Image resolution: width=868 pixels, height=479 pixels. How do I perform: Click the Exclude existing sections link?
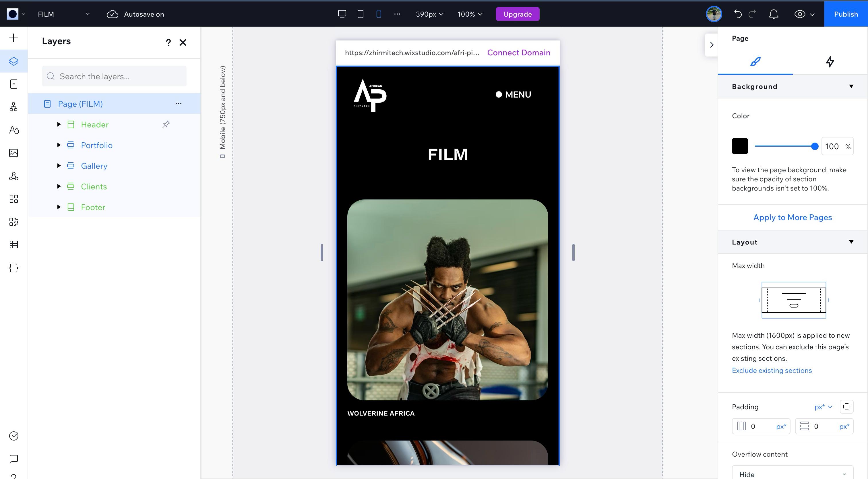(x=772, y=371)
